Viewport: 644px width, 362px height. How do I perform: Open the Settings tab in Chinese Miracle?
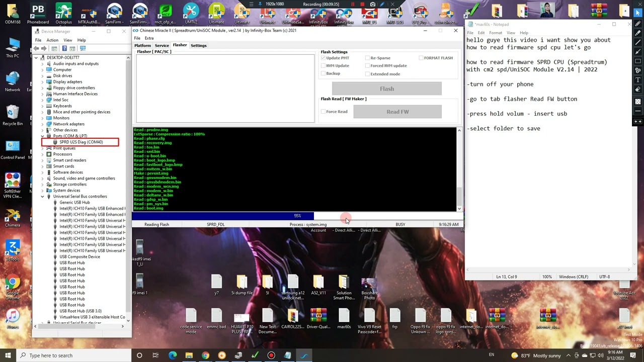pyautogui.click(x=198, y=45)
